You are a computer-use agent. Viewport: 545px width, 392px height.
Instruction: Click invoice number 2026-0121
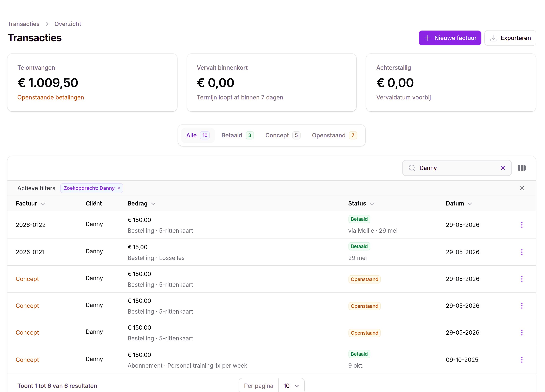click(30, 252)
